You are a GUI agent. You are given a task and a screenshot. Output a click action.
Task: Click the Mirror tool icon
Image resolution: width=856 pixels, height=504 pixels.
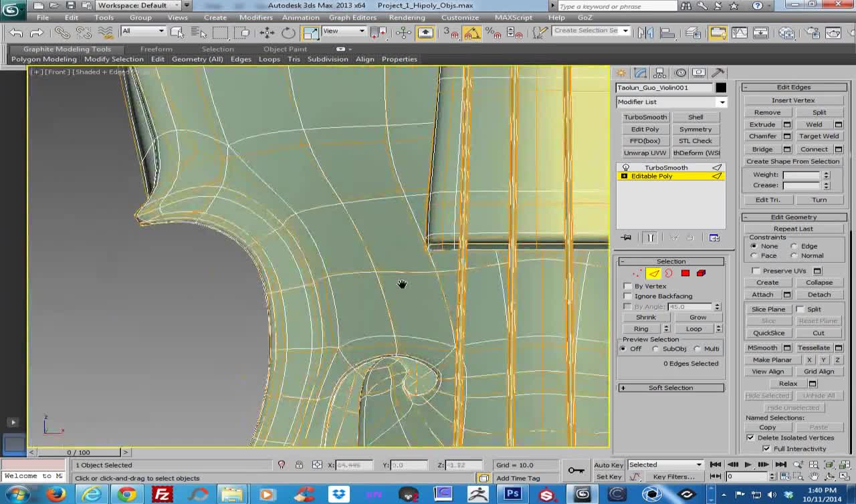point(645,32)
